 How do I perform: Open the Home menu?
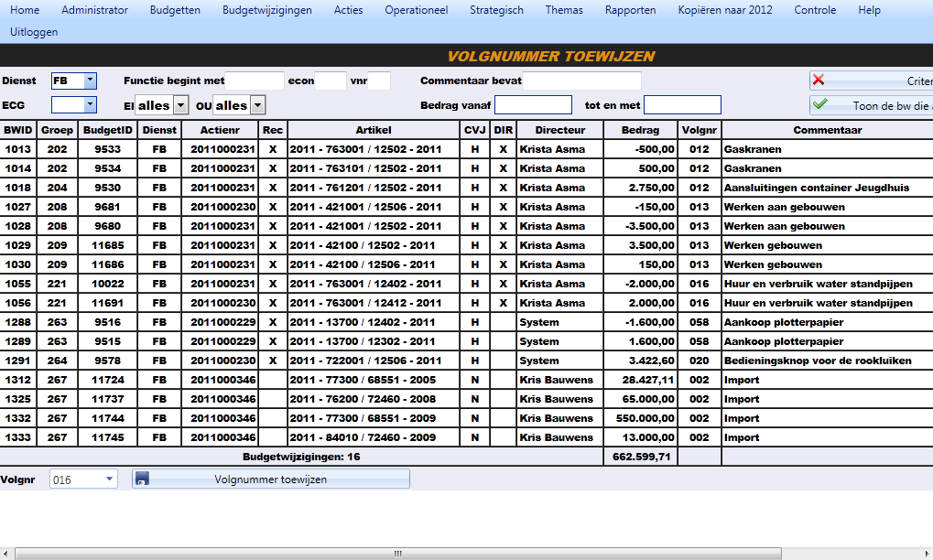[25, 10]
